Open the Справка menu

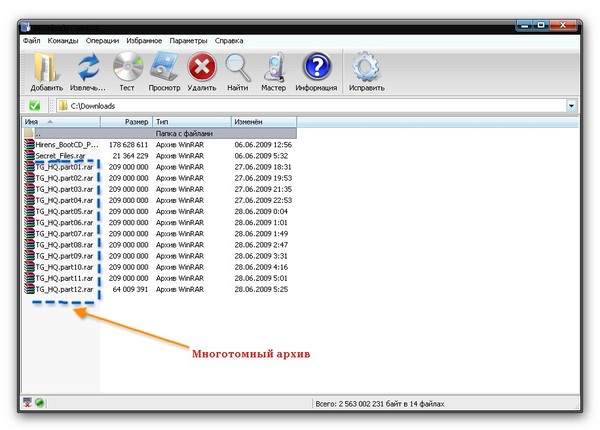(x=229, y=41)
